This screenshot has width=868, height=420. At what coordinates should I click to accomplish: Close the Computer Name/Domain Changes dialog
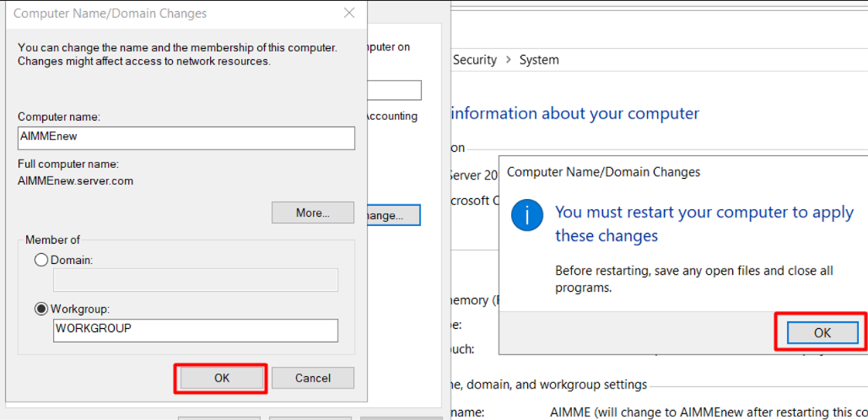[x=349, y=13]
